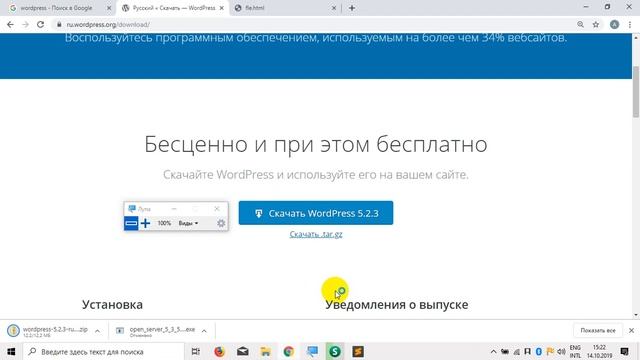Viewport: 640px width, 360px height.
Task: Click the Скачать .tar.gz link
Action: pos(316,234)
